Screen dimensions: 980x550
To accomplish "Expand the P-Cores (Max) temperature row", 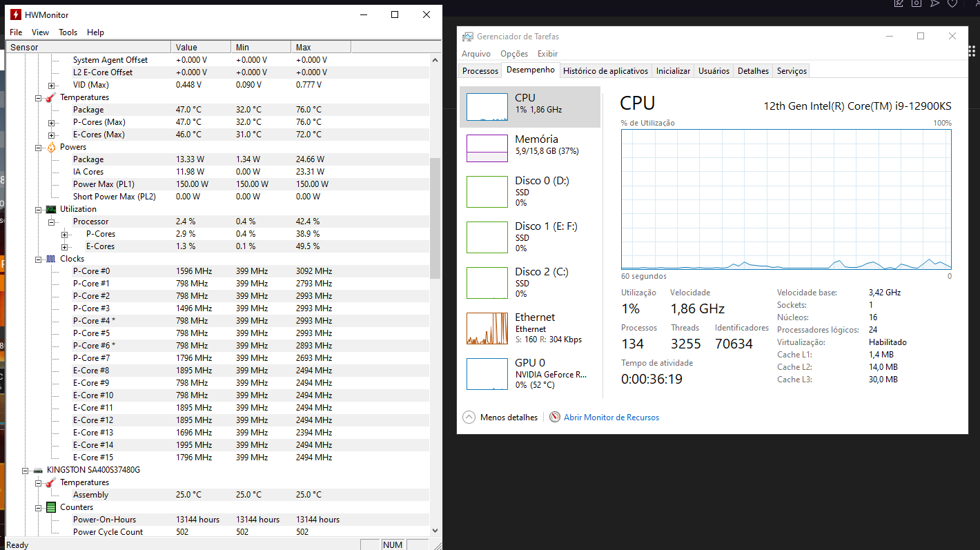I will [51, 122].
